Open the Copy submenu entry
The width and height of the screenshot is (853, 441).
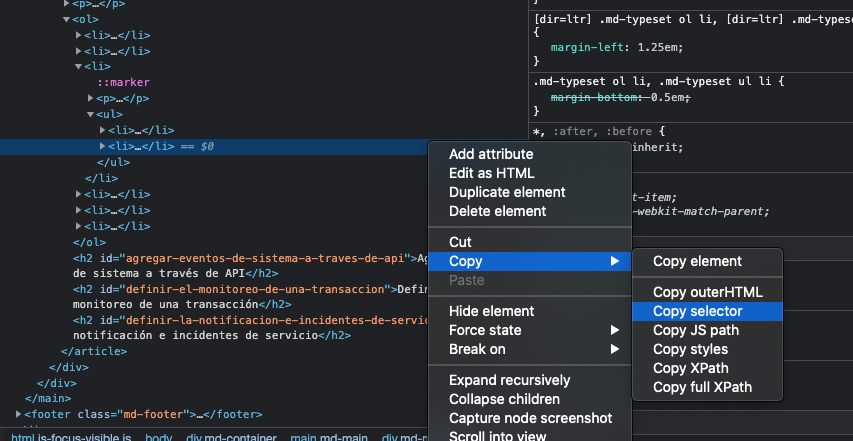click(529, 262)
